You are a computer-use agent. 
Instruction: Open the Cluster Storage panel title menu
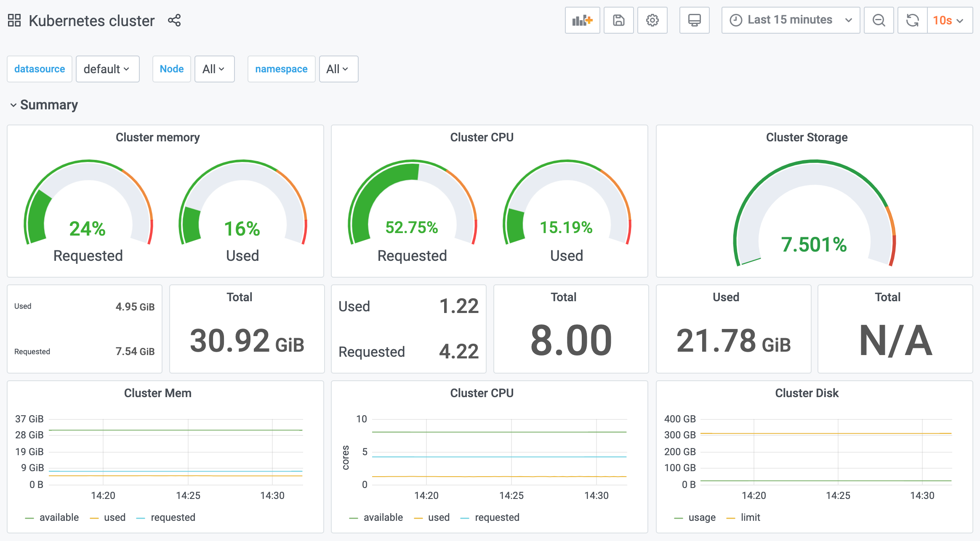coord(807,137)
